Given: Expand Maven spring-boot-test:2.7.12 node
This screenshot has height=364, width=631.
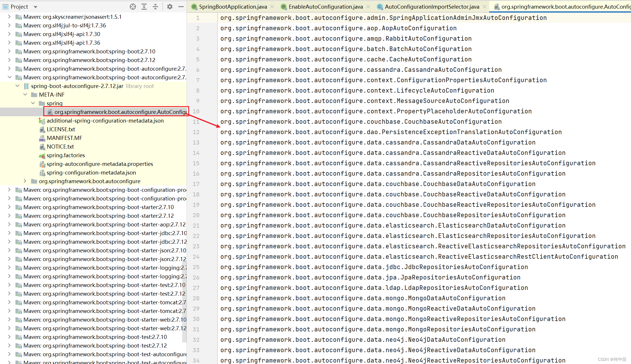Looking at the screenshot, I should [9, 346].
